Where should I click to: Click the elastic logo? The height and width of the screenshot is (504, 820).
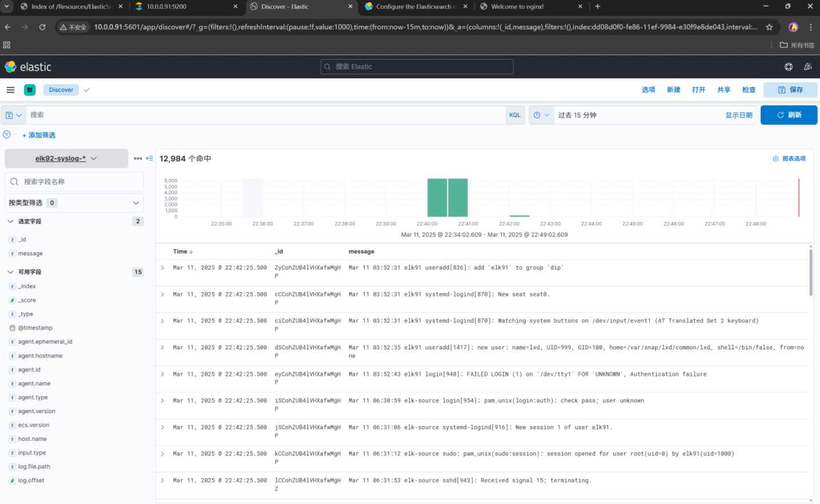pyautogui.click(x=28, y=67)
